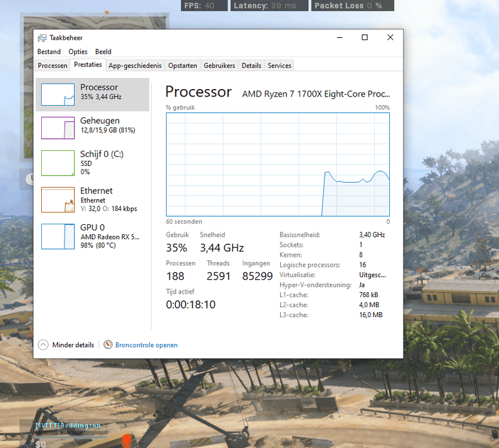Click the Taakbeheer title bar app icon
The height and width of the screenshot is (448, 499).
pyautogui.click(x=42, y=38)
